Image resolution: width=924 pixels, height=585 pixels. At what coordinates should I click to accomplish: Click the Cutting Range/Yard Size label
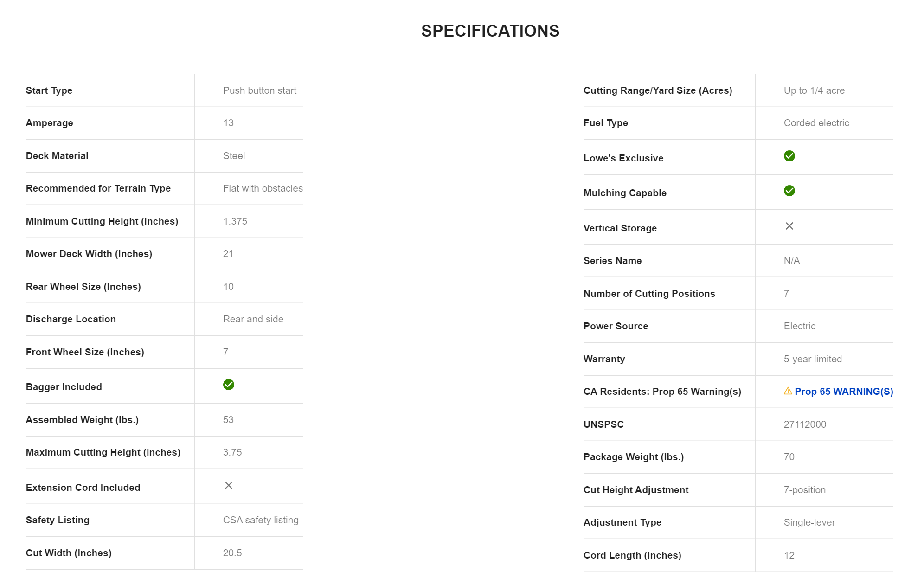click(657, 90)
